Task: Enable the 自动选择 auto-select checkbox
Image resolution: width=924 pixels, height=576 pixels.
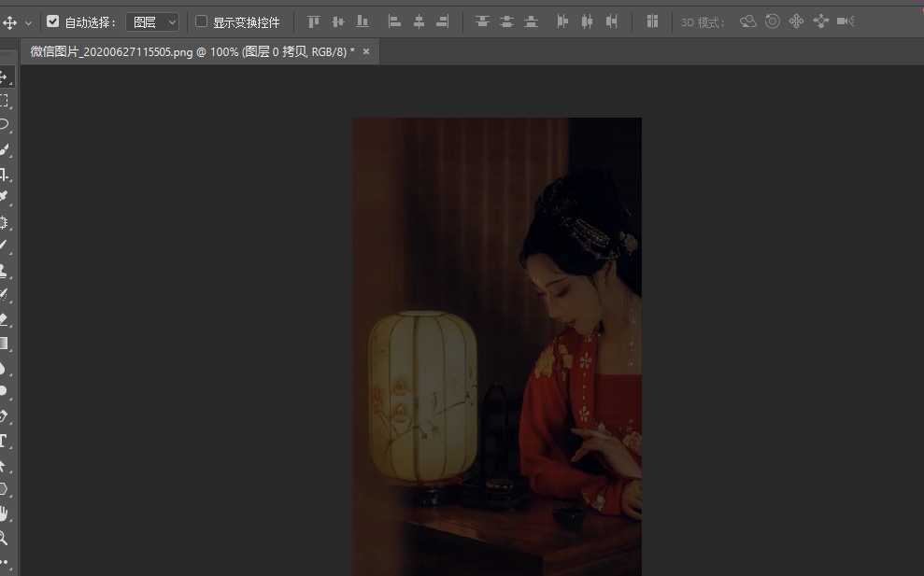Action: 52,21
